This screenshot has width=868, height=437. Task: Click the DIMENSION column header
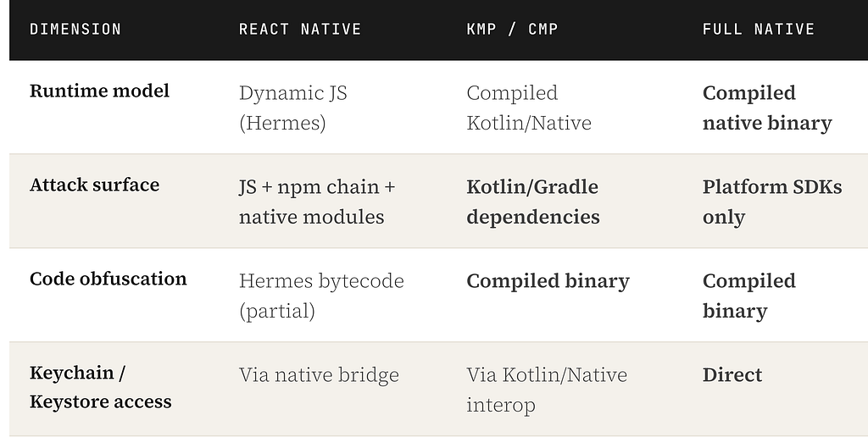(x=75, y=29)
